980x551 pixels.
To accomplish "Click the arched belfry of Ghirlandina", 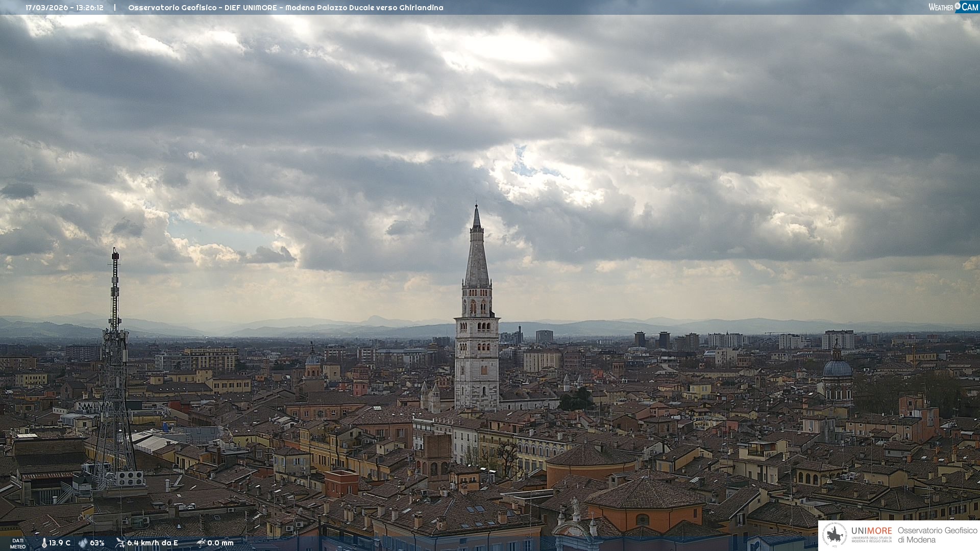I will [477, 306].
